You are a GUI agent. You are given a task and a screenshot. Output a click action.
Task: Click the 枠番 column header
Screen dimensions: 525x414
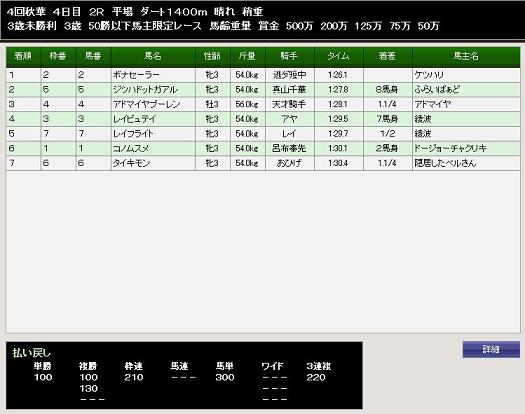click(58, 56)
